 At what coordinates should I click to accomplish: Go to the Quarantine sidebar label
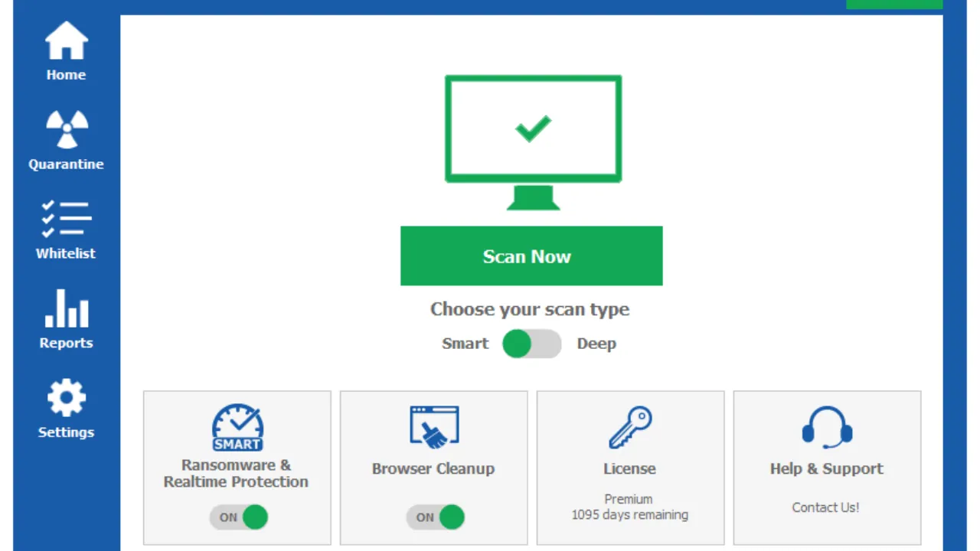pos(66,165)
